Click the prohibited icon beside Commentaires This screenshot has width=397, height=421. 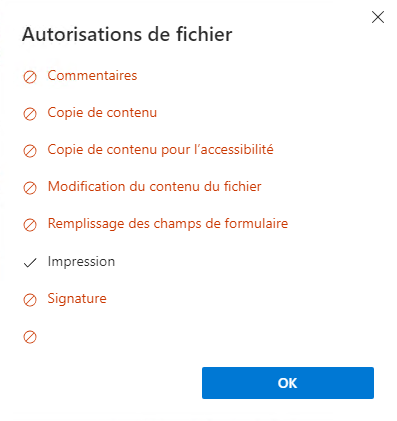click(30, 77)
